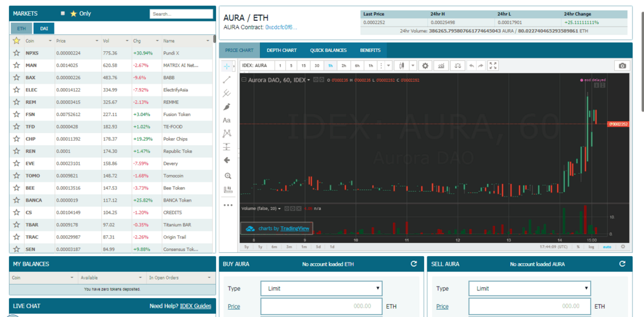Refresh the BUY AURA panel

point(413,264)
